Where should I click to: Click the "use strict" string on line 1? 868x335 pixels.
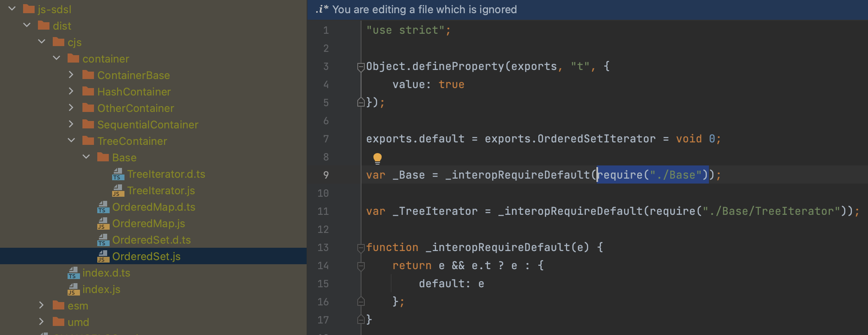point(405,30)
